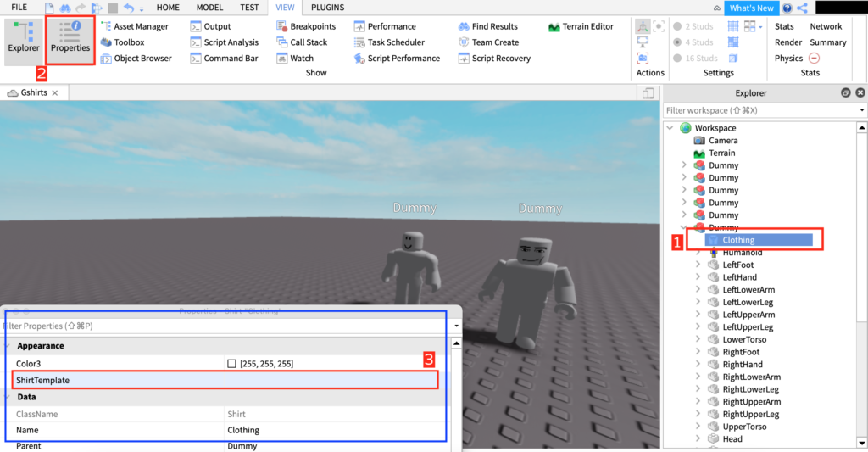868x452 pixels.
Task: Open the Filter Properties dropdown arrow
Action: click(x=456, y=326)
